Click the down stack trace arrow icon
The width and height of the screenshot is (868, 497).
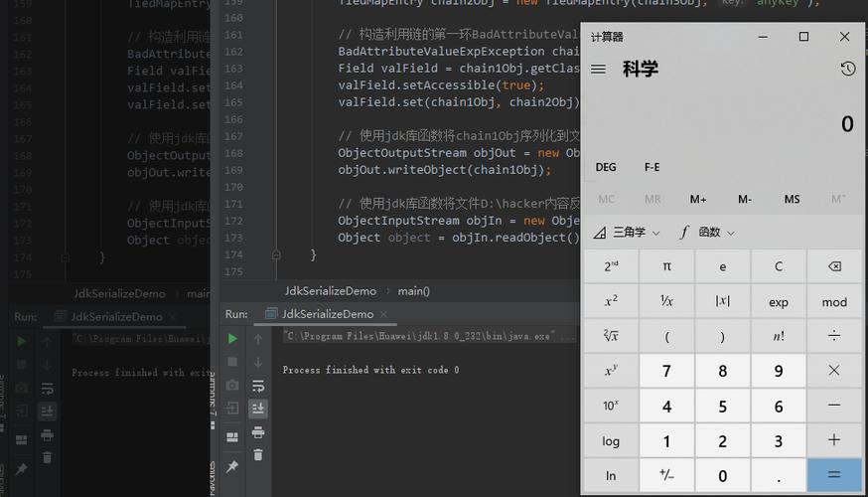[x=258, y=363]
